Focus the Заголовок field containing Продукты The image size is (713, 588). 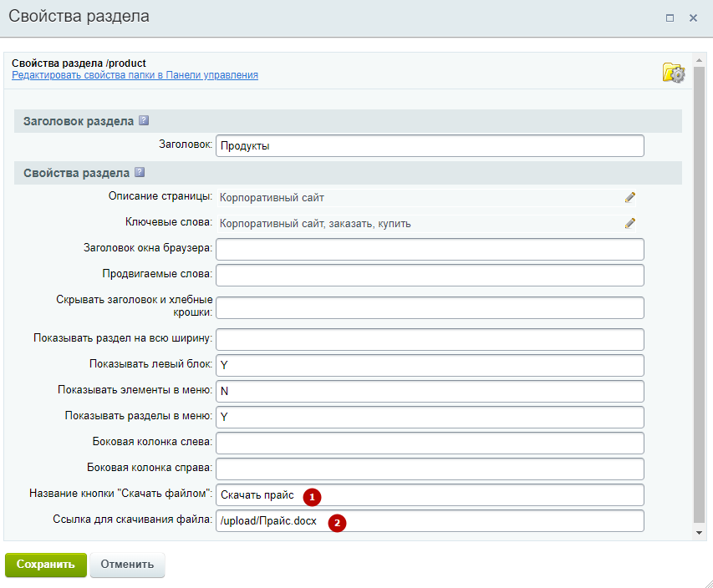pyautogui.click(x=430, y=146)
